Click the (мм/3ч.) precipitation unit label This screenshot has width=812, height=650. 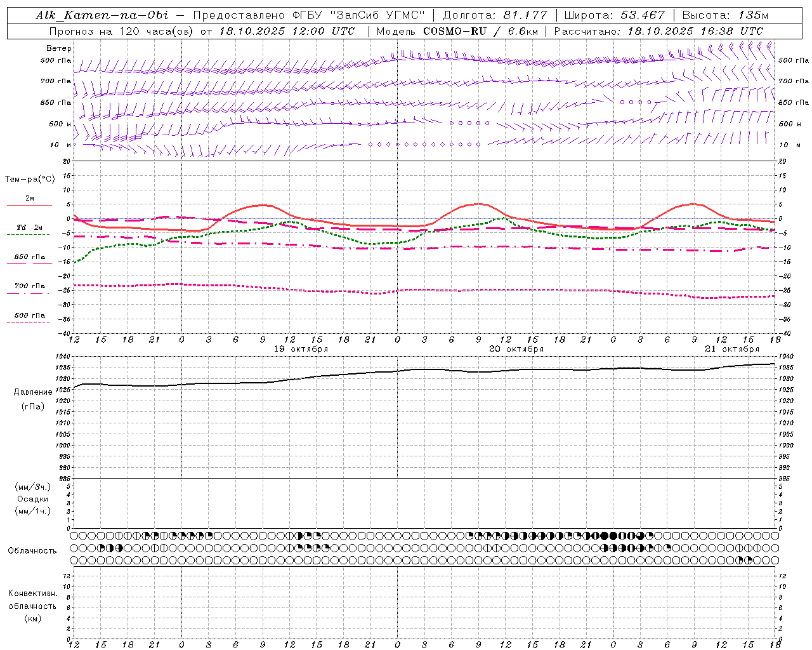(x=33, y=487)
